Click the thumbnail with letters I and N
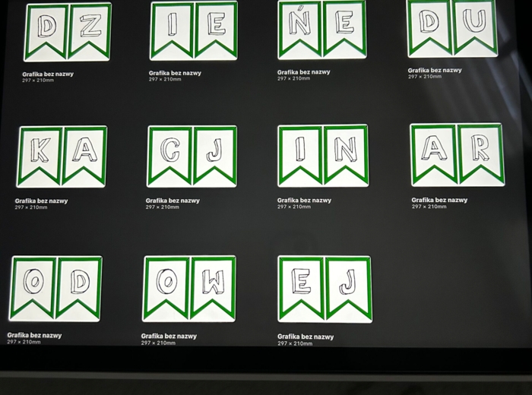The width and height of the screenshot is (532, 395). (323, 156)
